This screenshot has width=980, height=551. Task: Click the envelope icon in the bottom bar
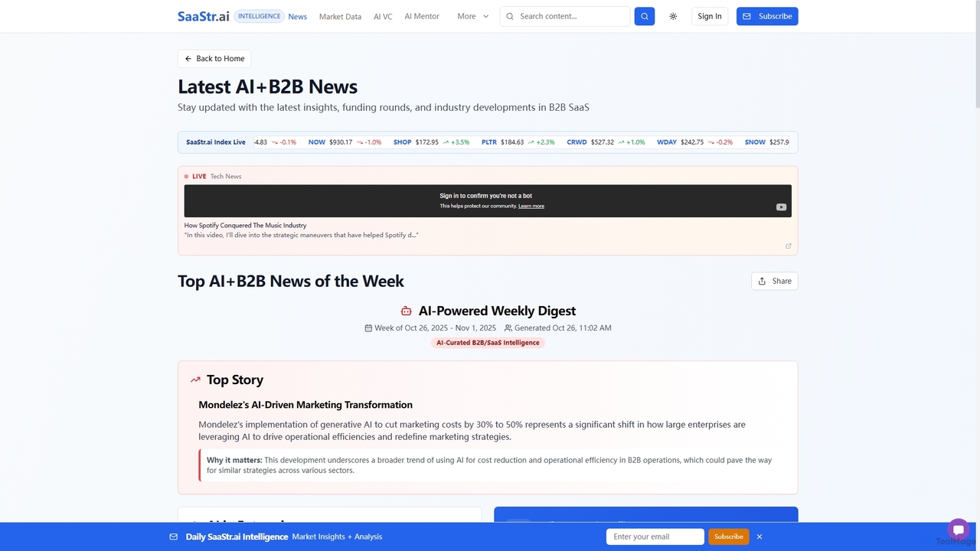[173, 536]
